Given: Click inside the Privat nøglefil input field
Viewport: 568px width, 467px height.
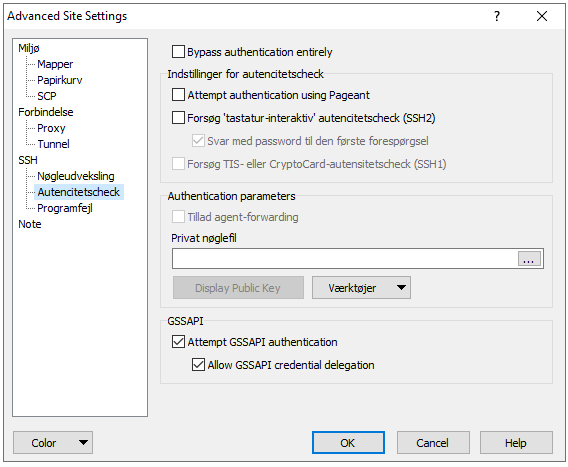Looking at the screenshot, I should (344, 259).
